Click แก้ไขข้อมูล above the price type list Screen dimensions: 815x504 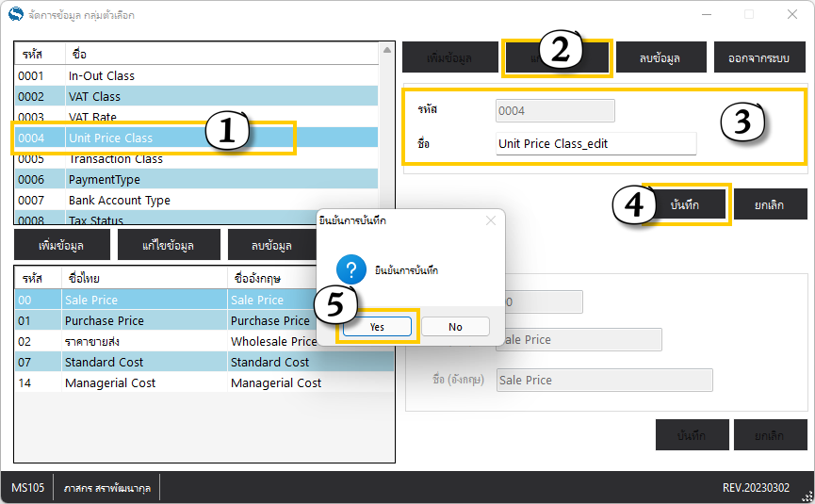pyautogui.click(x=169, y=245)
